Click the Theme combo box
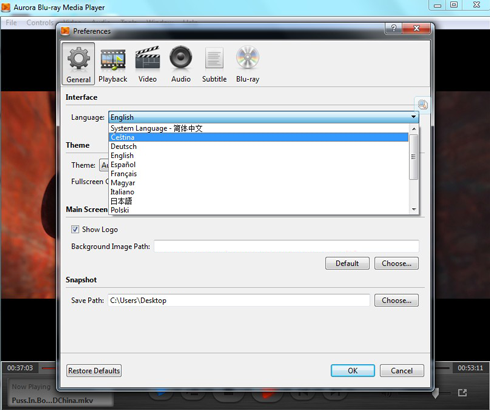The height and width of the screenshot is (410, 490). 104,165
